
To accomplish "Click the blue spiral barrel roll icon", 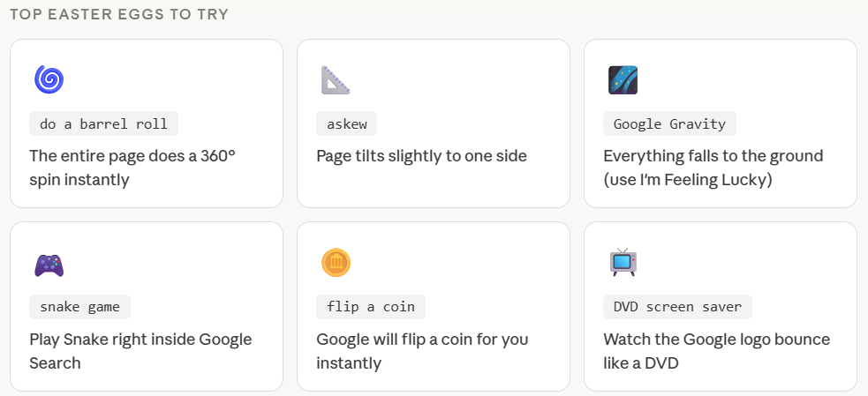I will tap(49, 79).
